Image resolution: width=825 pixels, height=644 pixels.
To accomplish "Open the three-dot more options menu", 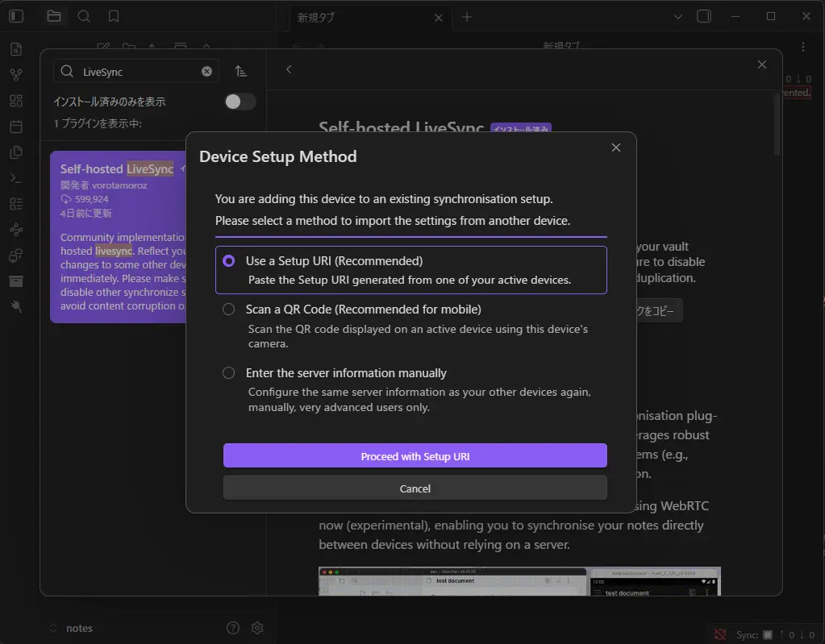I will point(803,47).
